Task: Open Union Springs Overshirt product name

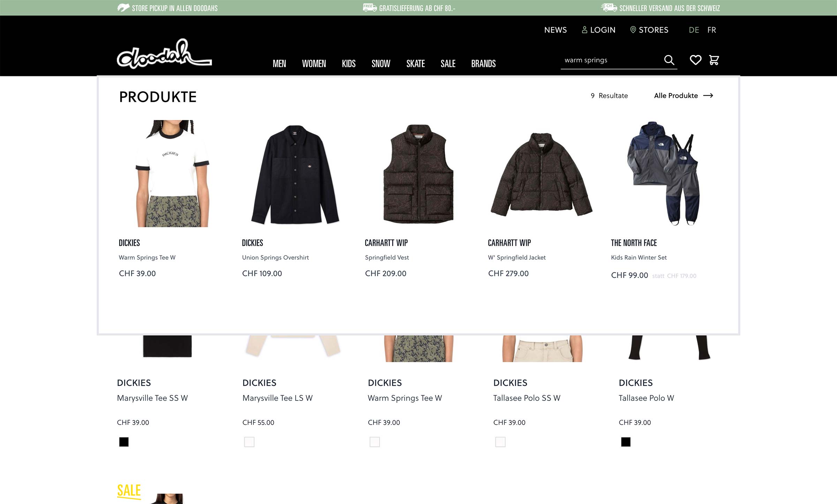Action: point(275,258)
